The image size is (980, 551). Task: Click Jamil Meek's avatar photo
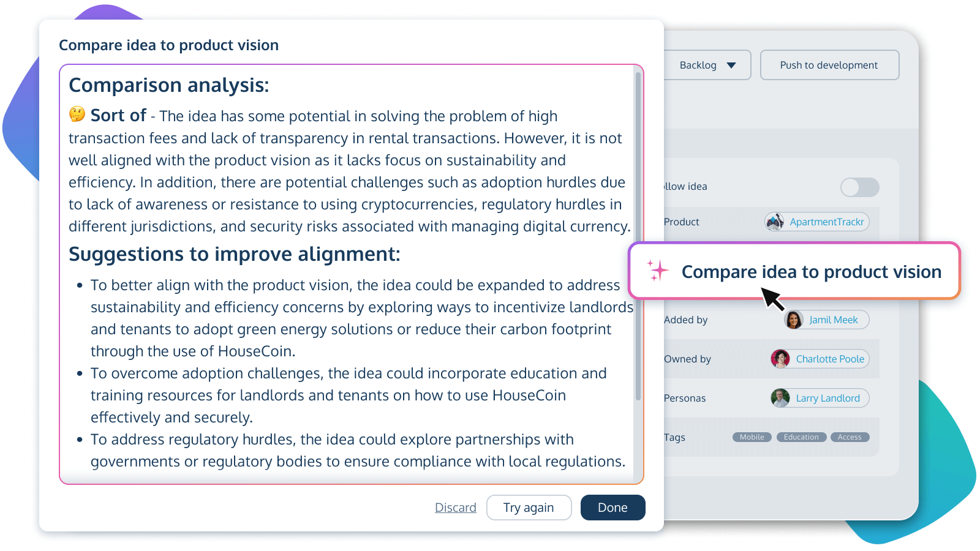794,320
